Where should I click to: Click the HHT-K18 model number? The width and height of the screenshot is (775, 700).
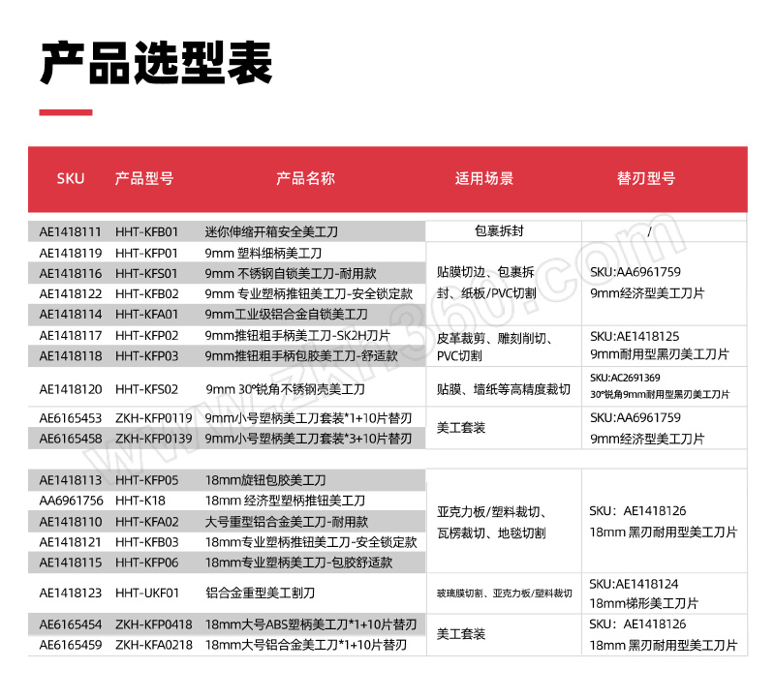tap(139, 501)
